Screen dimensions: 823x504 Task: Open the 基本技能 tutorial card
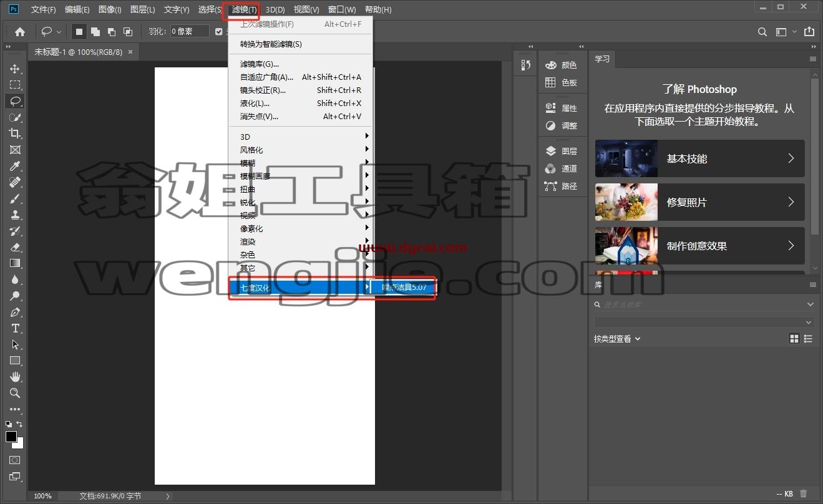pyautogui.click(x=699, y=158)
